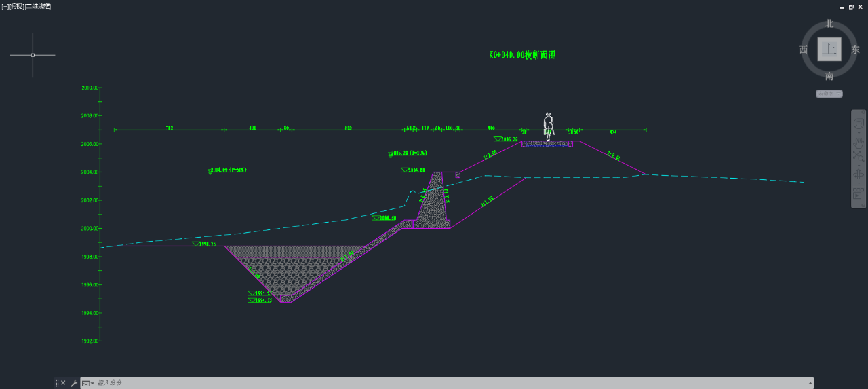868x389 pixels.
Task: Click the 西 compass direction on ViewCube
Action: (x=803, y=50)
